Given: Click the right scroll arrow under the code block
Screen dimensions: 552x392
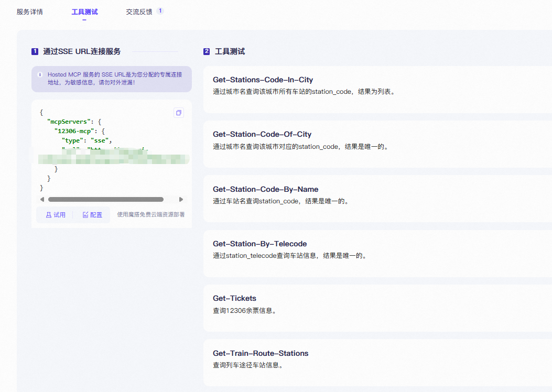Looking at the screenshot, I should click(x=181, y=199).
